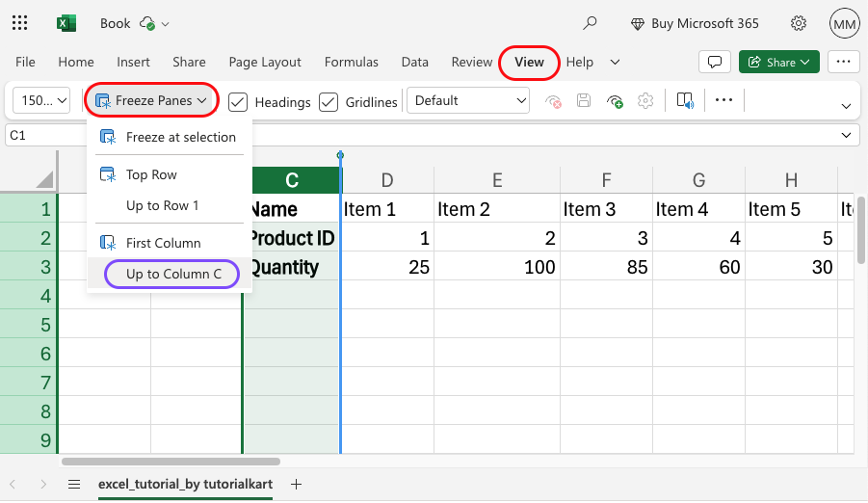Open the Default sheet view dropdown

468,100
